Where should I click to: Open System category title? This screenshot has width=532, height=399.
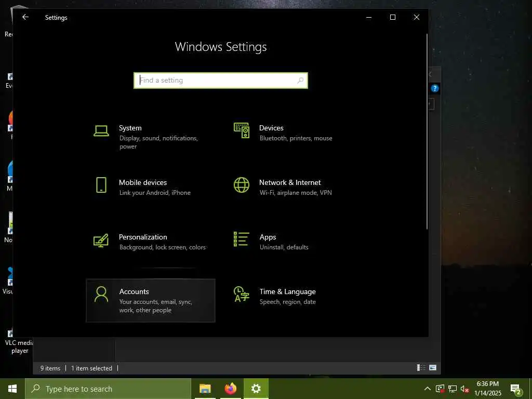(x=130, y=128)
